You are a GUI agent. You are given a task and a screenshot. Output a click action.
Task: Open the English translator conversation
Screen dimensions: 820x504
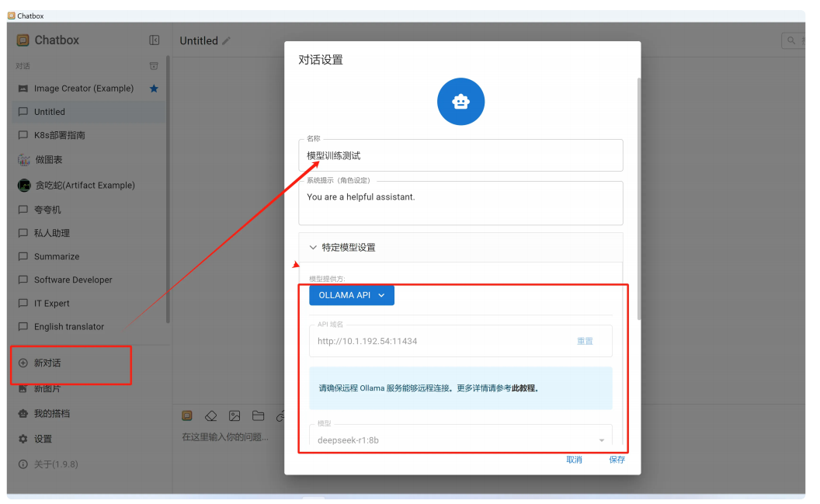click(x=89, y=327)
